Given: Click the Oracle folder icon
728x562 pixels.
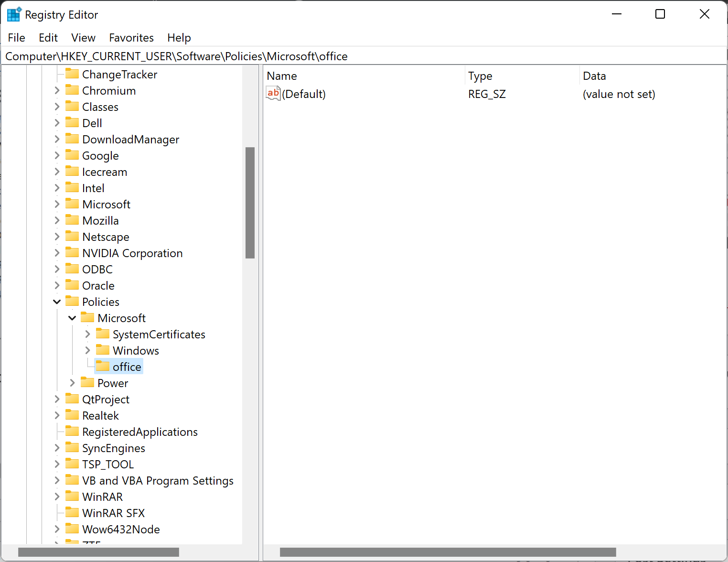Looking at the screenshot, I should [72, 285].
